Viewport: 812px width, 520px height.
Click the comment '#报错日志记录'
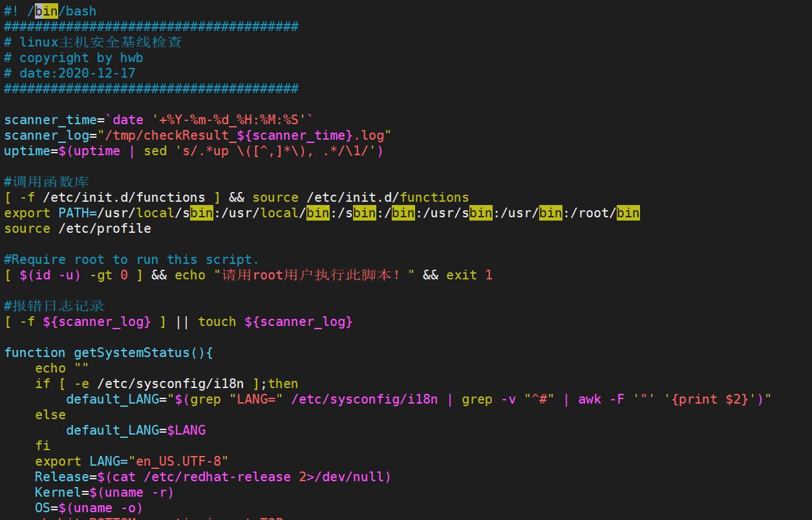[54, 306]
